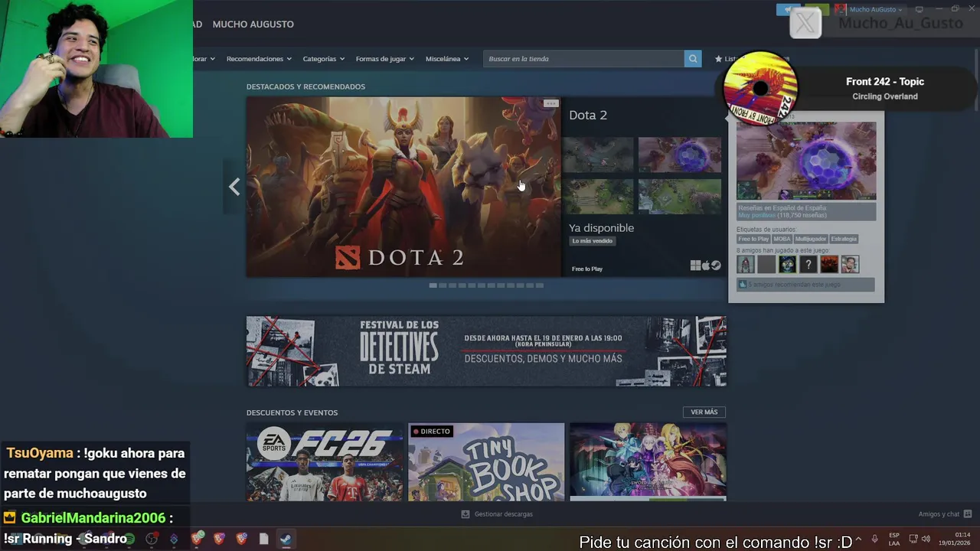Open bottom-left Dota 2 screenshot thumbnail

click(x=598, y=197)
